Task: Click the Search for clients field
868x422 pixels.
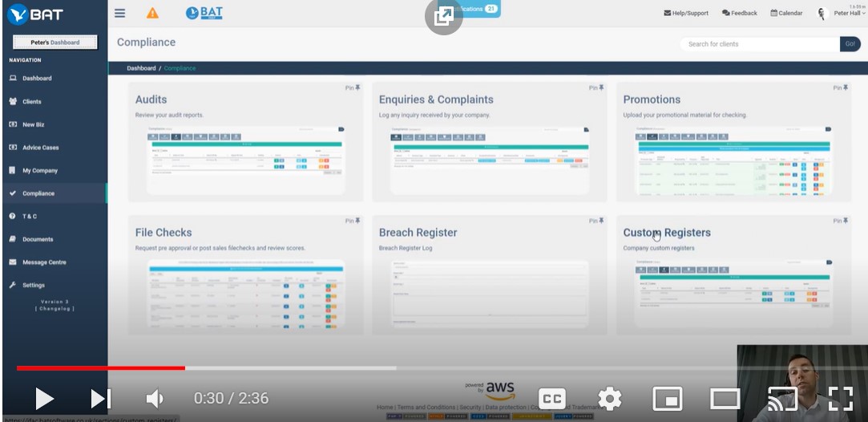Action: [x=760, y=44]
